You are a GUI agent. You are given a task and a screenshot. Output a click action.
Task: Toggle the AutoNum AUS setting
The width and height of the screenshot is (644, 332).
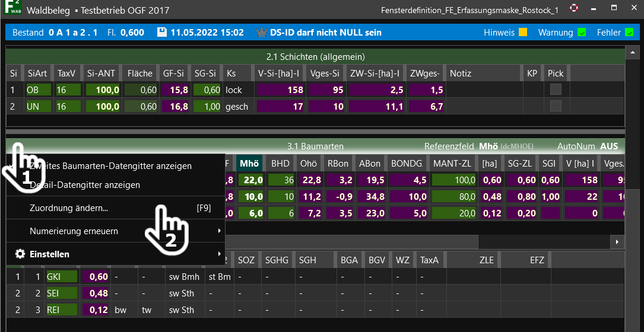tap(608, 146)
